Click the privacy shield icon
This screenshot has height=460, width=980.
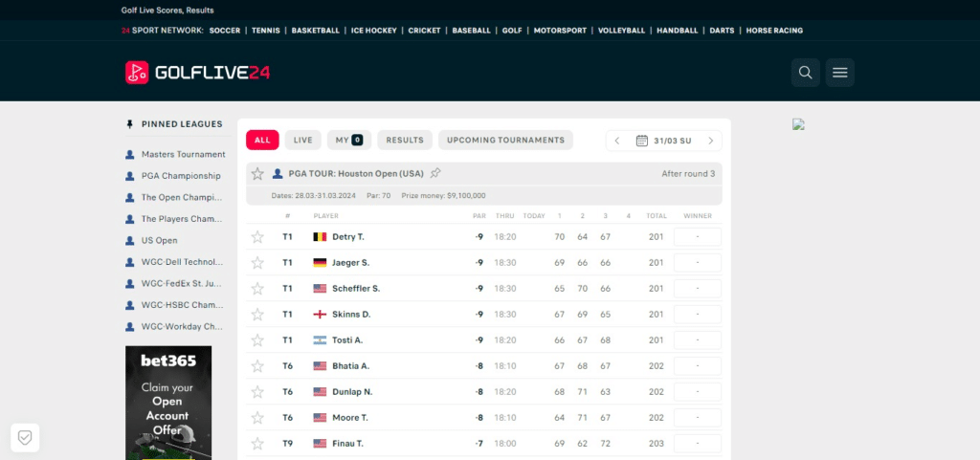(25, 437)
